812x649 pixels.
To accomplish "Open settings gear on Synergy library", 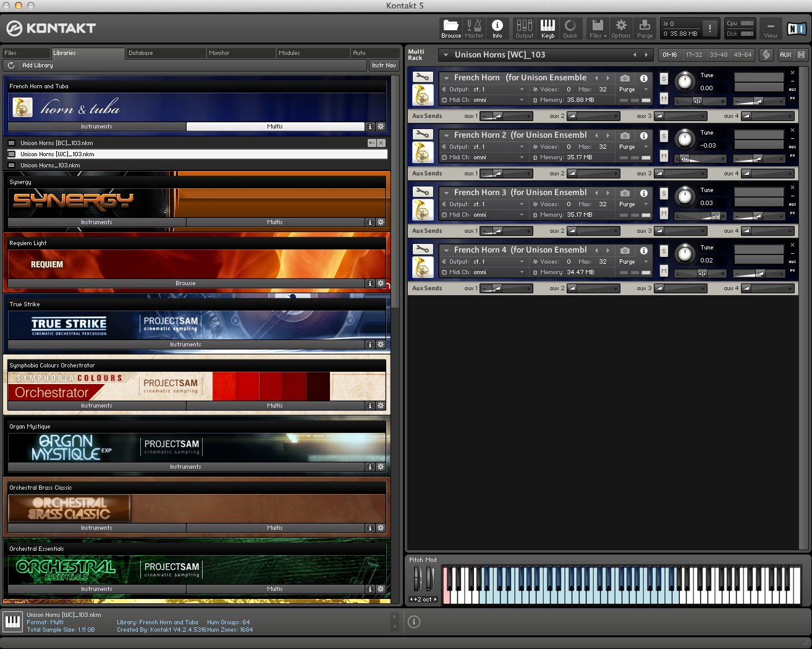I will [381, 222].
